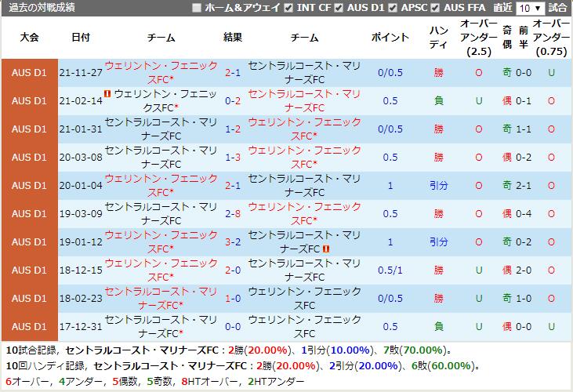Click AUS D1 cell in 21-11-27 row
Screen dimensions: 573x392
[30, 73]
